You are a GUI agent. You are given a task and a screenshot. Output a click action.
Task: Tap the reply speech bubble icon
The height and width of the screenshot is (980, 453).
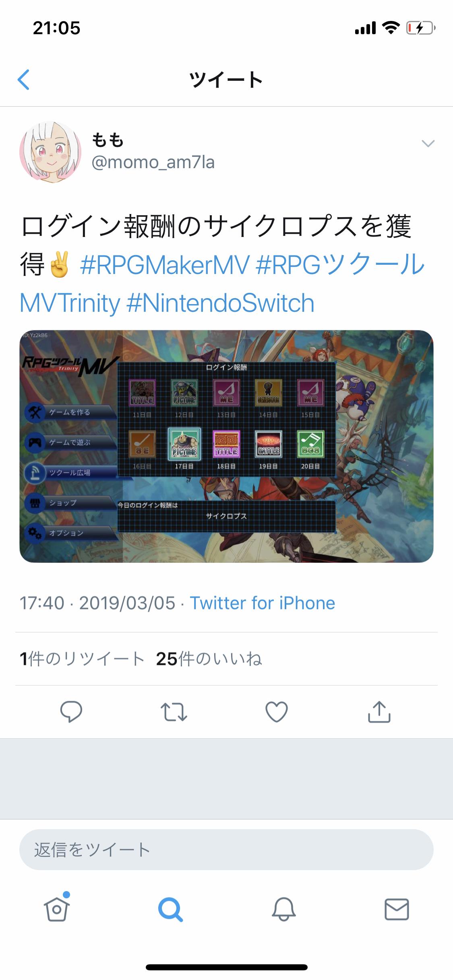click(71, 711)
